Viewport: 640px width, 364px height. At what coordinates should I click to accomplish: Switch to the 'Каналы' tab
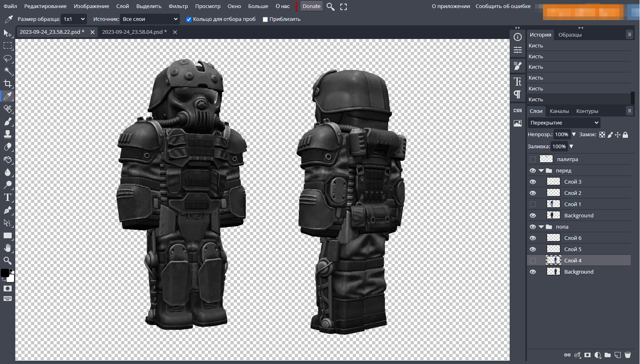[x=559, y=111]
